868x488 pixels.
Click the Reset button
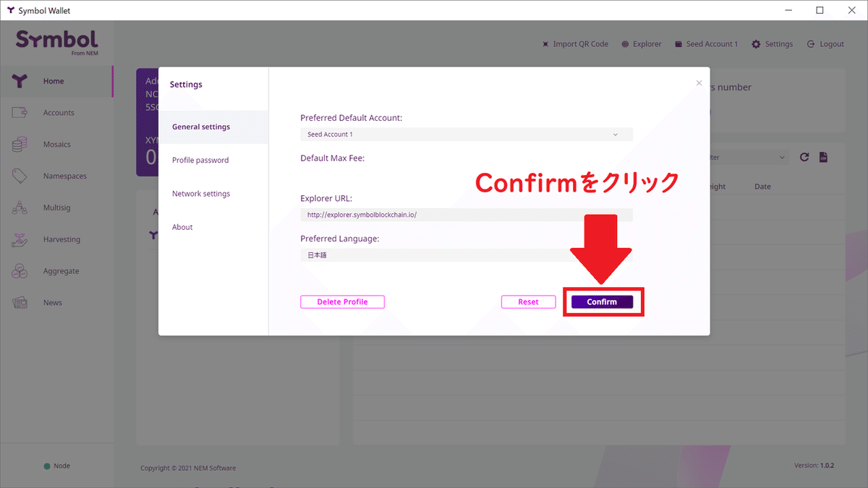tap(528, 302)
